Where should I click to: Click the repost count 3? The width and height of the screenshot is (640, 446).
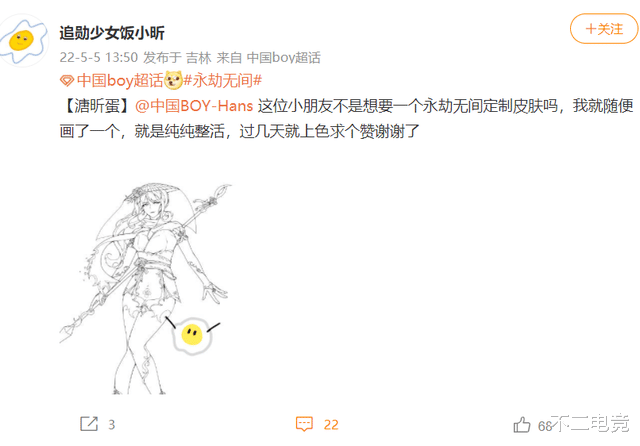tap(111, 425)
